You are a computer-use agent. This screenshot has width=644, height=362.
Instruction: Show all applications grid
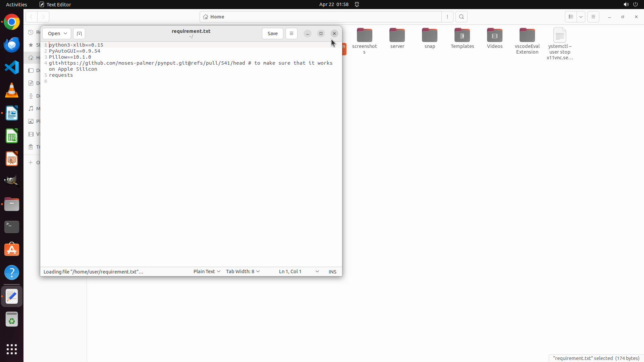coord(12,349)
